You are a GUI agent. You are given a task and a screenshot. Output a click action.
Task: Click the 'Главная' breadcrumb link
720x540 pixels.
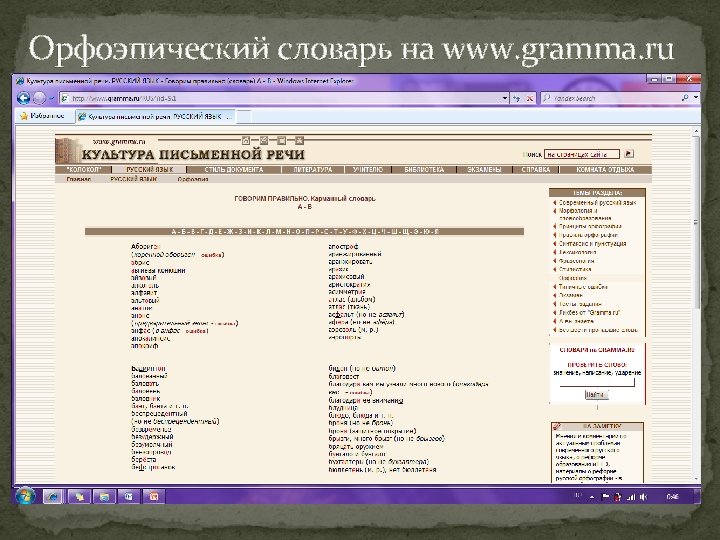click(79, 179)
